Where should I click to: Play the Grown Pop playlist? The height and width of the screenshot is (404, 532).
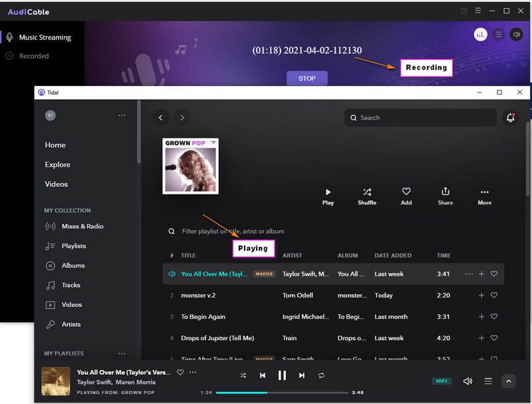pyautogui.click(x=328, y=197)
